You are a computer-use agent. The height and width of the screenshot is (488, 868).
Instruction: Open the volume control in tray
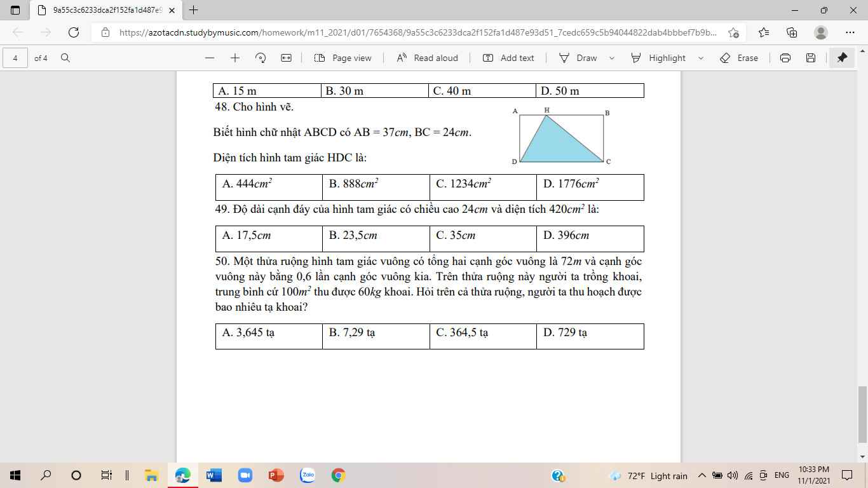(733, 475)
